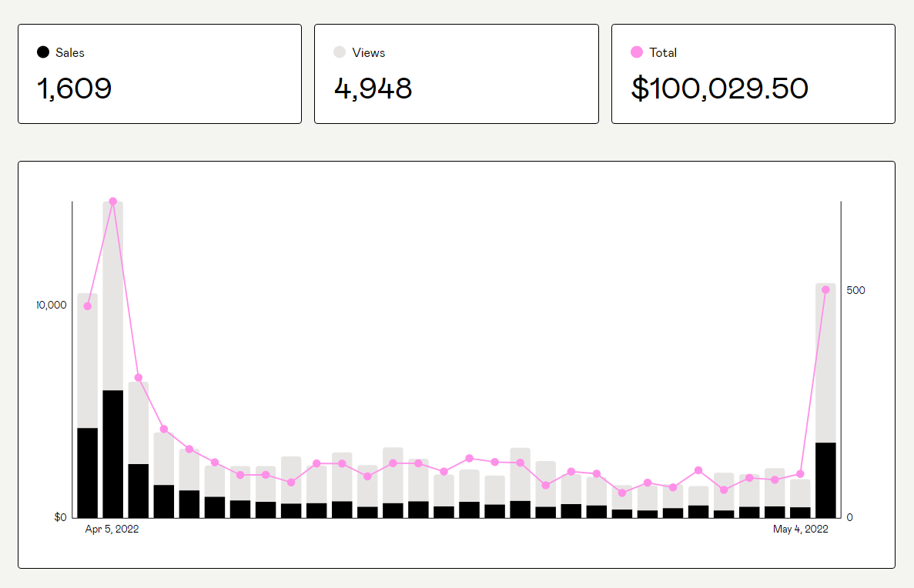Click the $0 left axis label
The width and height of the screenshot is (914, 588).
[60, 517]
